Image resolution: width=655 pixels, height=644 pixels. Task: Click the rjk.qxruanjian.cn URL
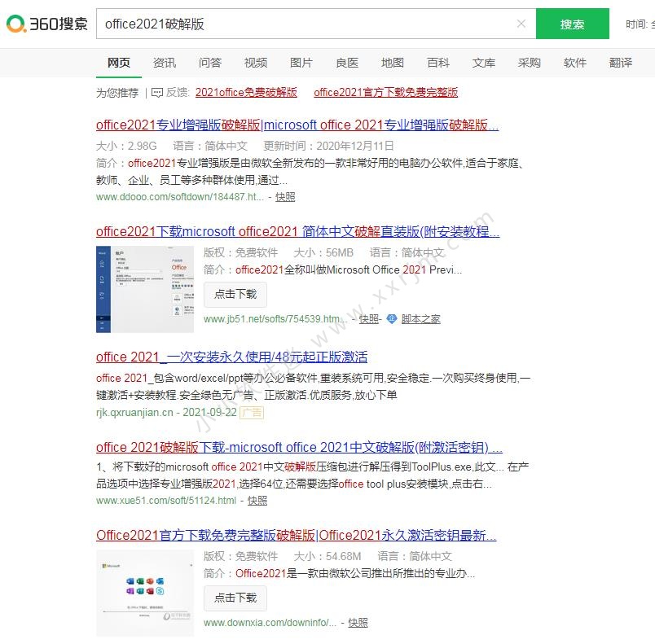[134, 412]
